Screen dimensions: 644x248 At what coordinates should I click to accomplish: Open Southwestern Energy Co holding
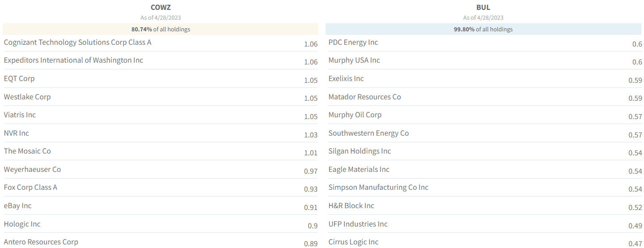pos(369,133)
